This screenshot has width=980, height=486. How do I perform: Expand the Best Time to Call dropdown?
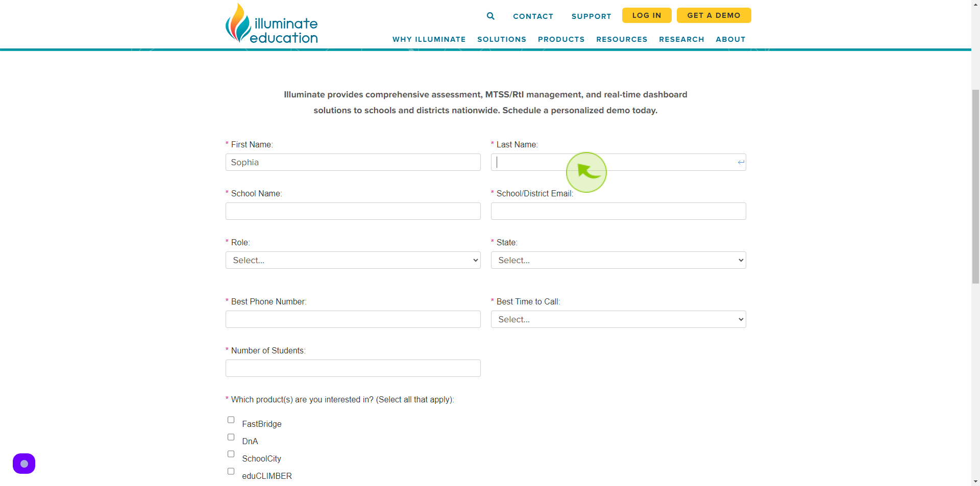pyautogui.click(x=619, y=319)
